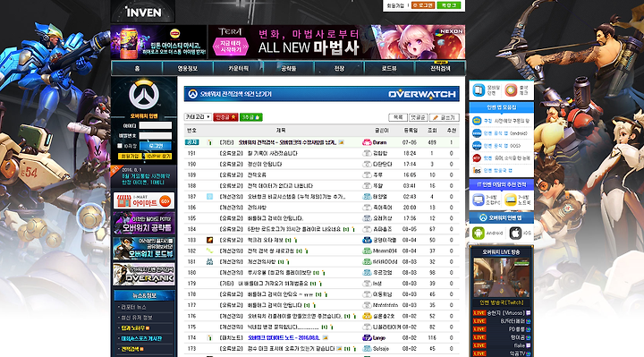Open the 영웅정보 menu tab
The height and width of the screenshot is (357, 644).
(x=187, y=68)
